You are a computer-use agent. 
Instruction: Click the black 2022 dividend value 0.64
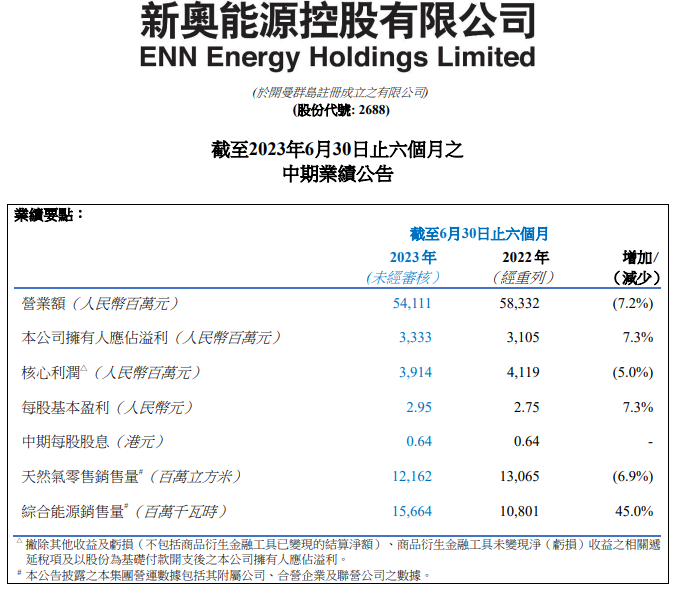click(x=526, y=442)
